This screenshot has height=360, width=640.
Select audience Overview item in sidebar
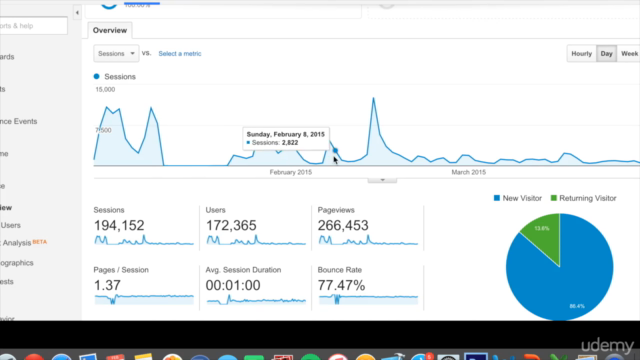[6, 208]
